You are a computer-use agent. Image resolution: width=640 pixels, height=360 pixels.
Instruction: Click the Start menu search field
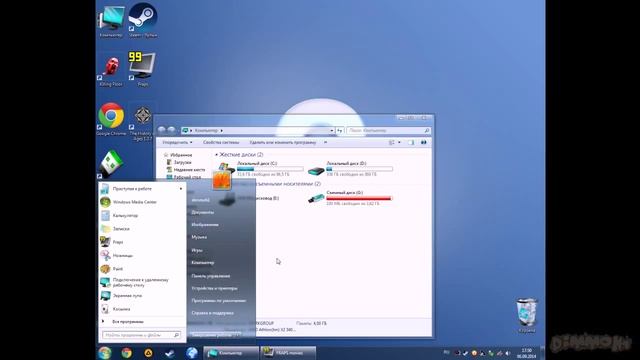(141, 335)
